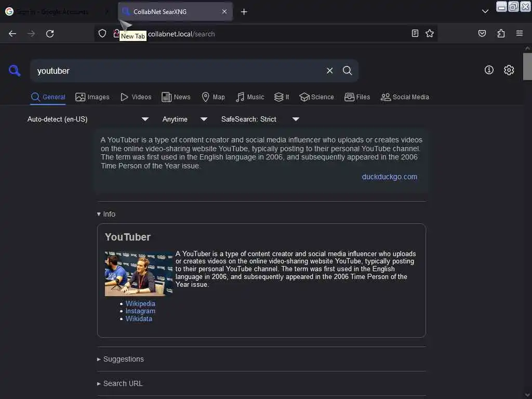
Task: Submit search with magnifier button
Action: coord(347,71)
